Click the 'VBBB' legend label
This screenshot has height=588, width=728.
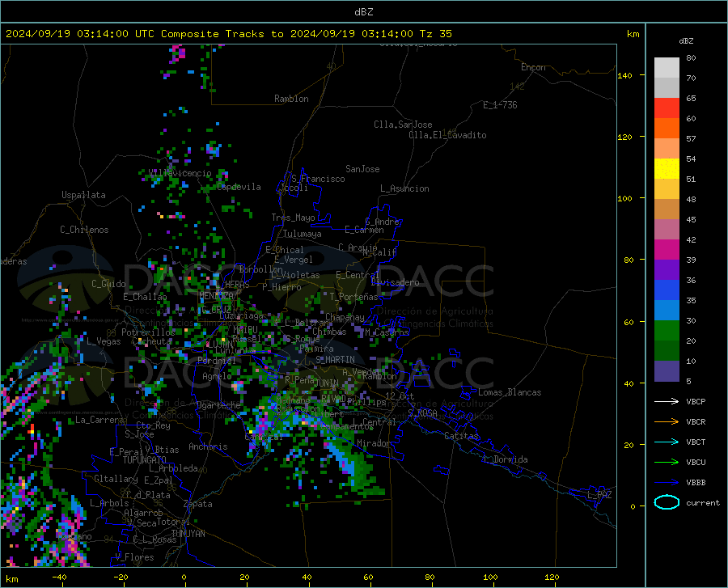[696, 482]
